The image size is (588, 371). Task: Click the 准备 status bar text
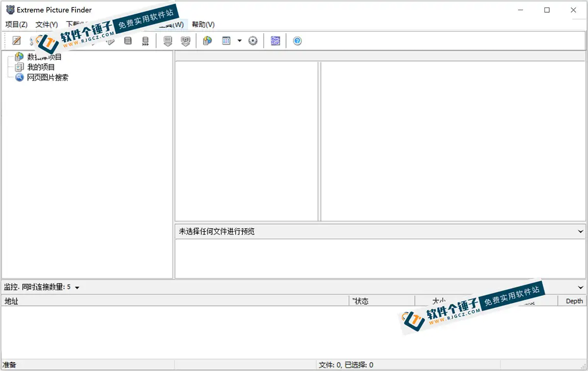click(x=10, y=365)
